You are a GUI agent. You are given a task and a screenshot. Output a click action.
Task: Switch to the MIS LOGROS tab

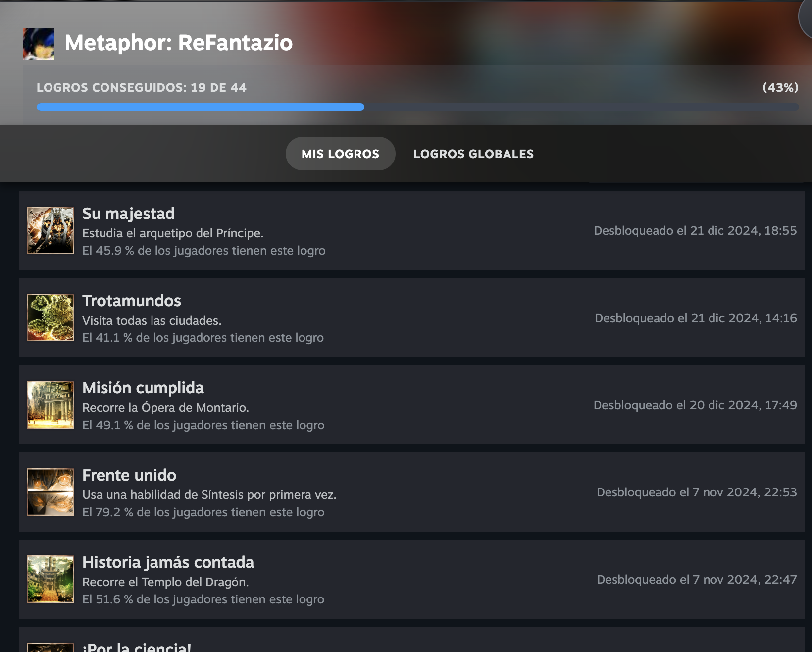(340, 154)
